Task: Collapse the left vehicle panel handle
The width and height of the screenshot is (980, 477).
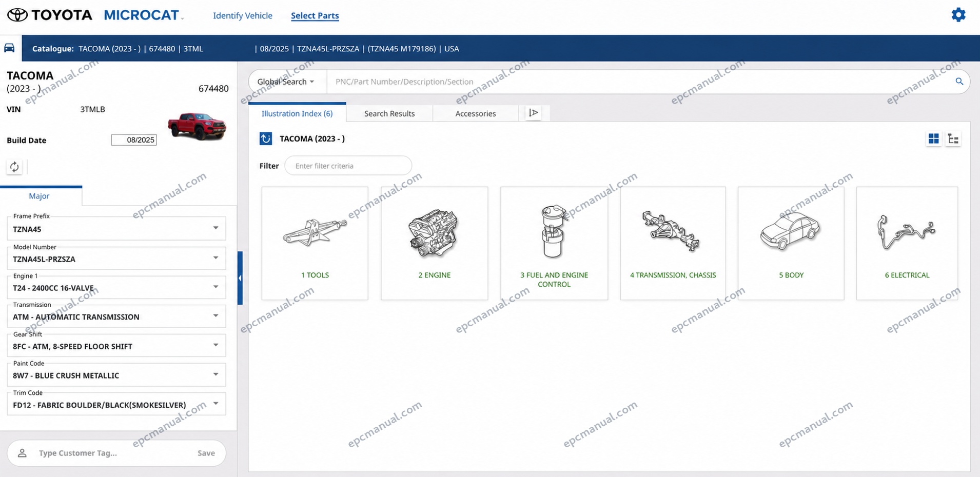Action: click(x=240, y=278)
